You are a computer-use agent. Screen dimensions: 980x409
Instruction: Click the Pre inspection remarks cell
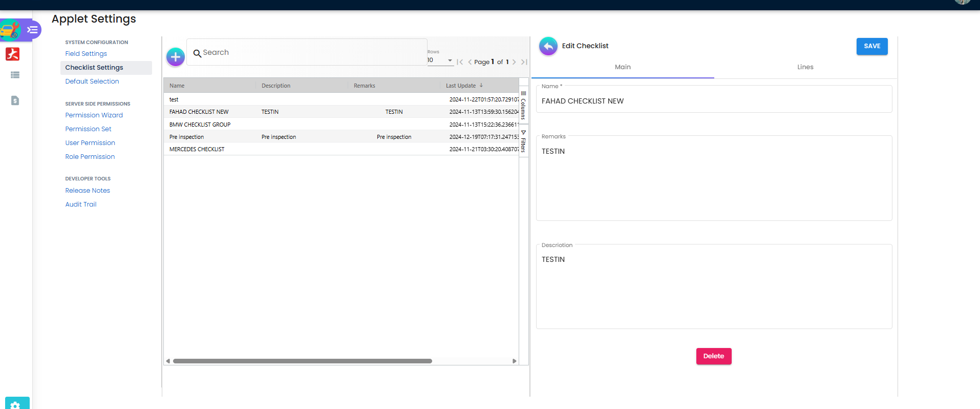pos(394,137)
